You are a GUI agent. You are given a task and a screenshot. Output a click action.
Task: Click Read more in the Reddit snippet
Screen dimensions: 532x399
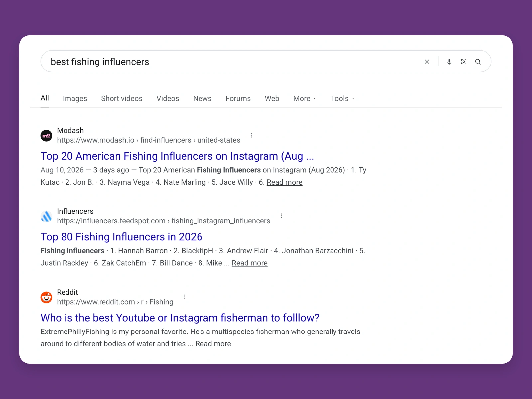pos(213,344)
